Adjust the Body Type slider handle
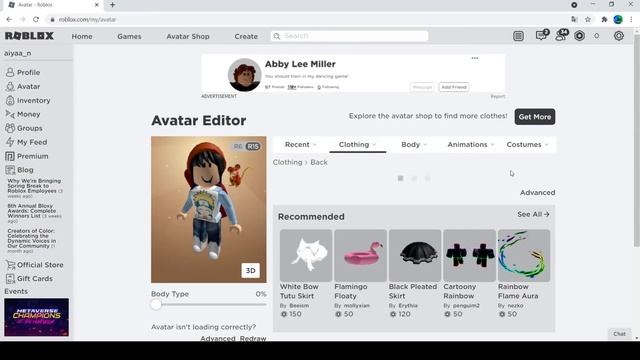 point(156,304)
